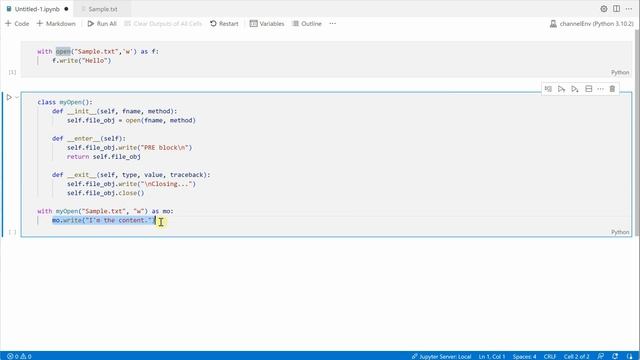Expand run options dropdown beside run button
Image resolution: width=640 pixels, height=360 pixels.
tap(17, 97)
